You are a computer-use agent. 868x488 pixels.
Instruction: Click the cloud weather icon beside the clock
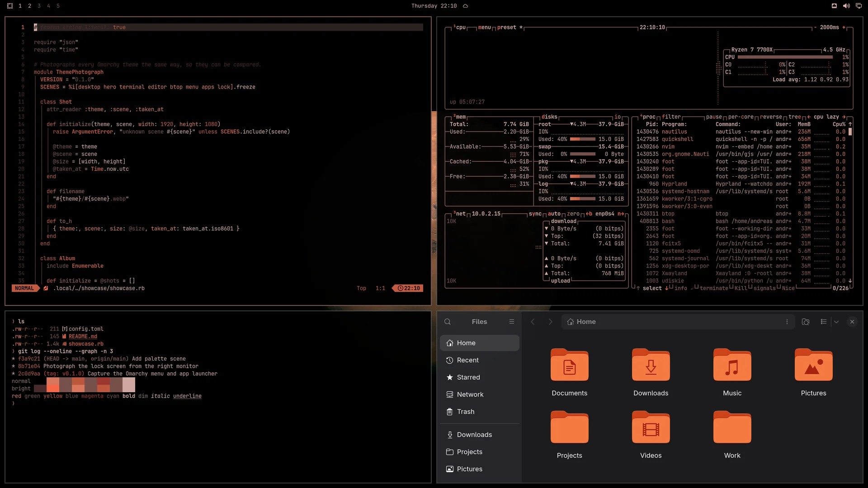point(465,6)
